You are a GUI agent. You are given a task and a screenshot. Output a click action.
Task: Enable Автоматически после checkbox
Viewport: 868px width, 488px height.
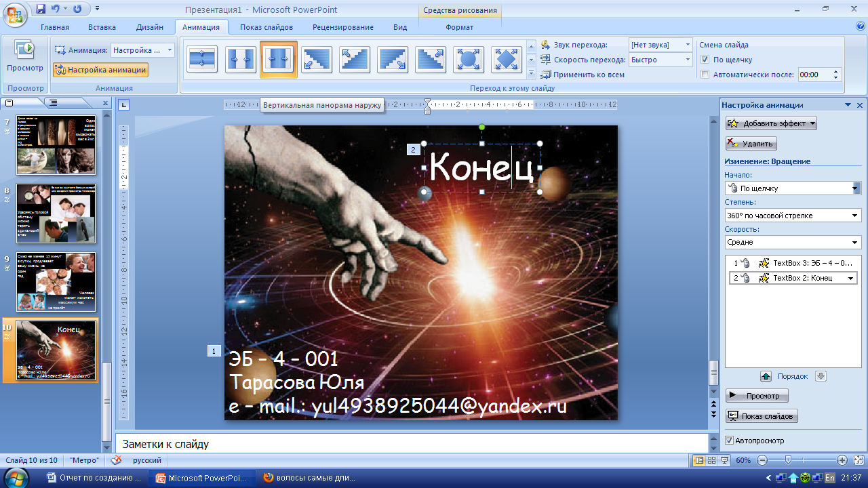click(x=705, y=75)
